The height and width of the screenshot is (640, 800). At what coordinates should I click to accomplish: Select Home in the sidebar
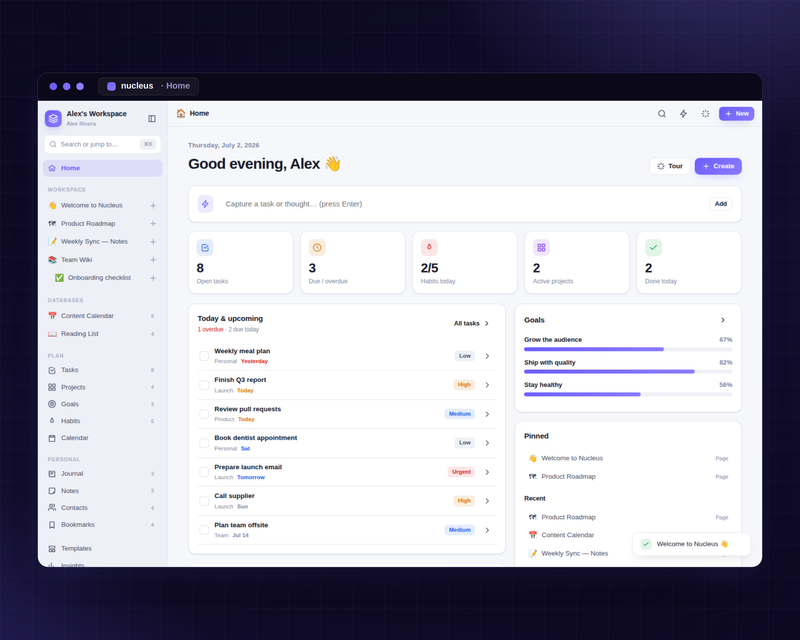103,168
